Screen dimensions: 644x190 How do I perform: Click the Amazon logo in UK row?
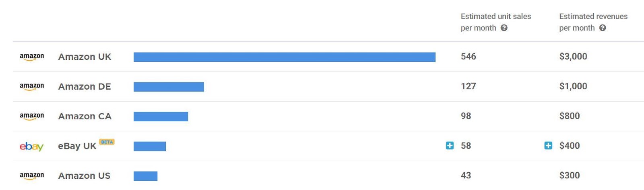(x=32, y=57)
